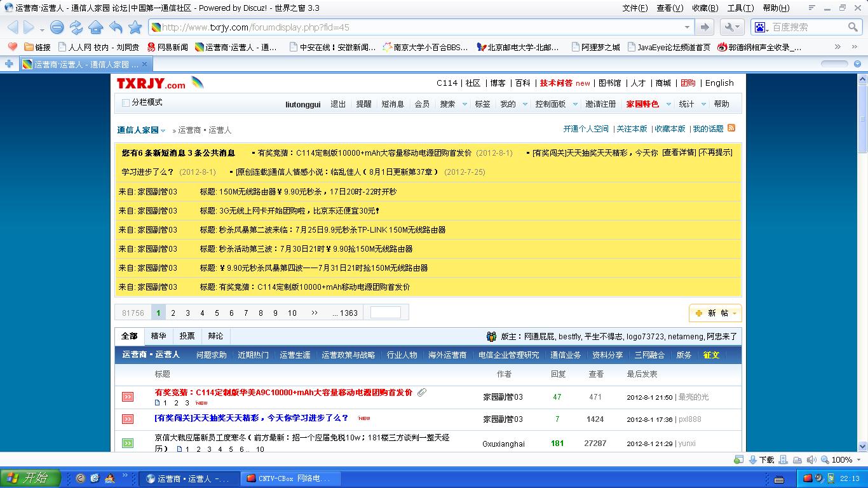Screen dimensions: 868x488
Task: Click 关注本版 link
Action: click(x=632, y=129)
